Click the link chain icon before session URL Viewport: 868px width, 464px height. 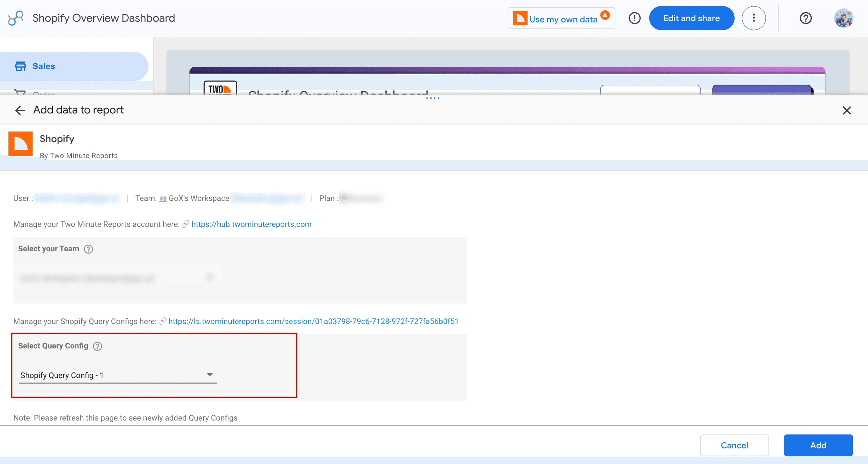click(163, 322)
